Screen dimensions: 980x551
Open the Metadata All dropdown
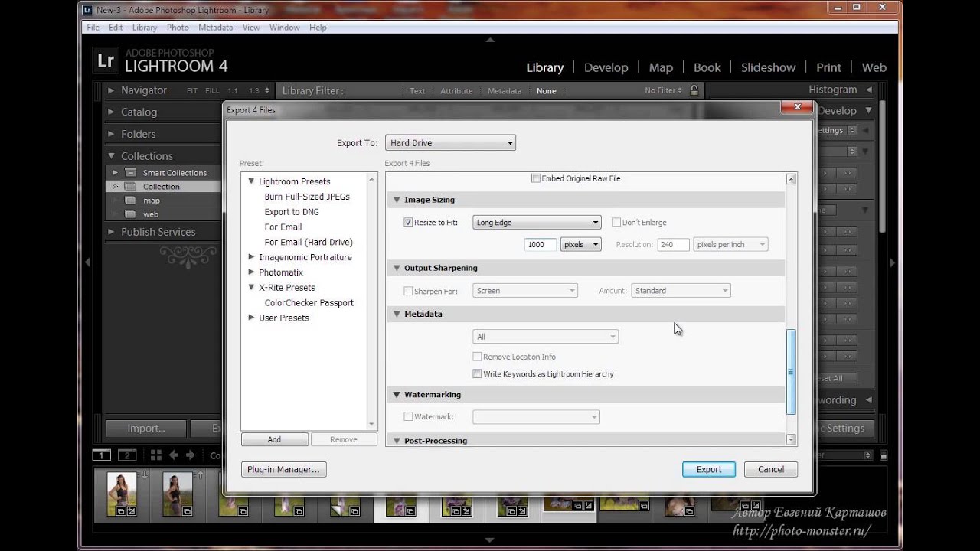[x=545, y=337]
